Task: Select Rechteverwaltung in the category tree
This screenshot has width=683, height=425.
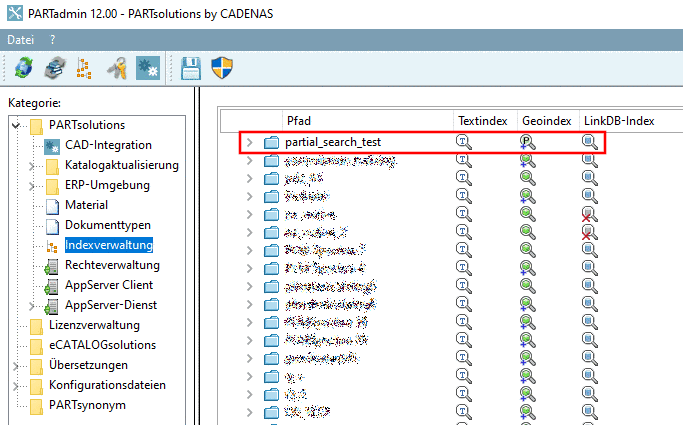Action: (x=112, y=265)
